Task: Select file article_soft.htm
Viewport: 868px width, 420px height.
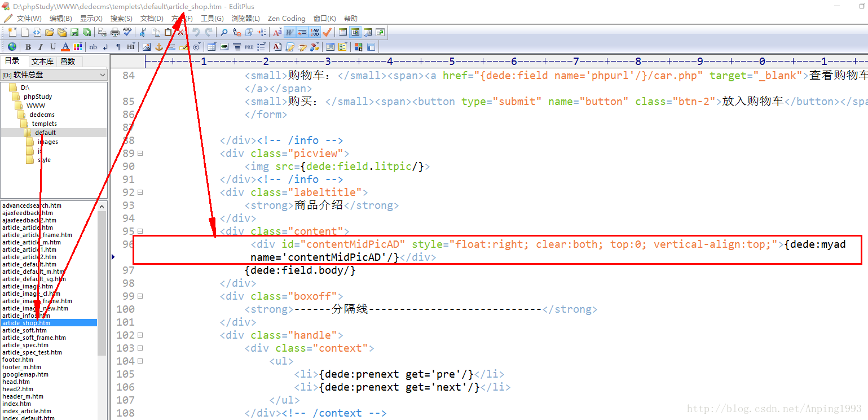Action: [24, 330]
